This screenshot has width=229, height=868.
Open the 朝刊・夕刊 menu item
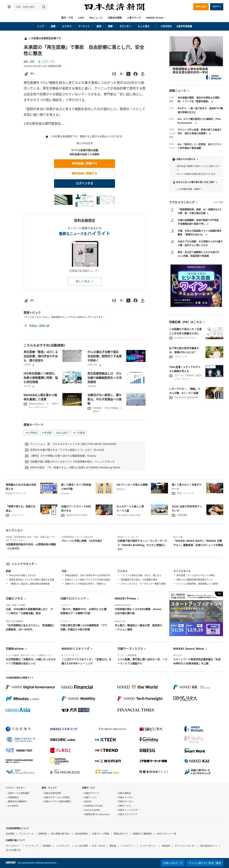click(67, 17)
